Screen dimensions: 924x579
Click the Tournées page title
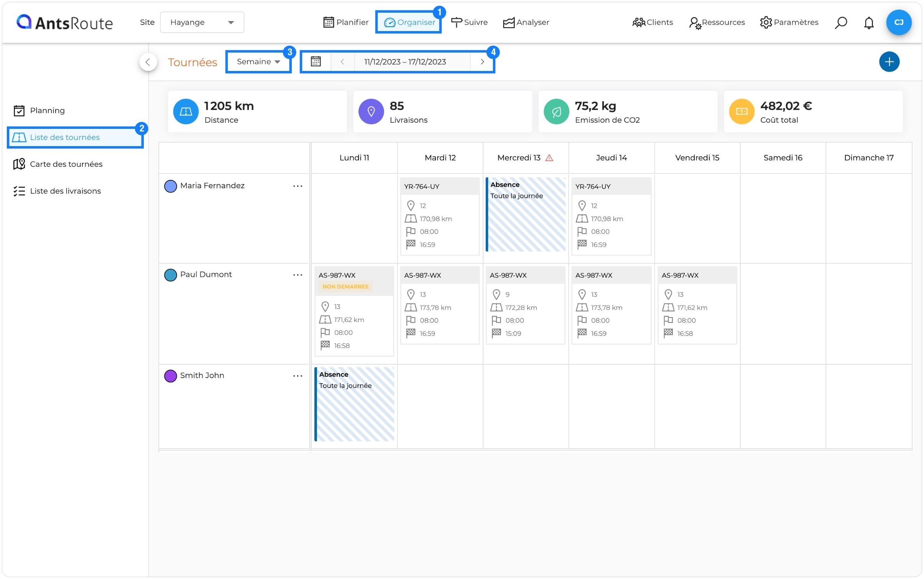pyautogui.click(x=192, y=62)
